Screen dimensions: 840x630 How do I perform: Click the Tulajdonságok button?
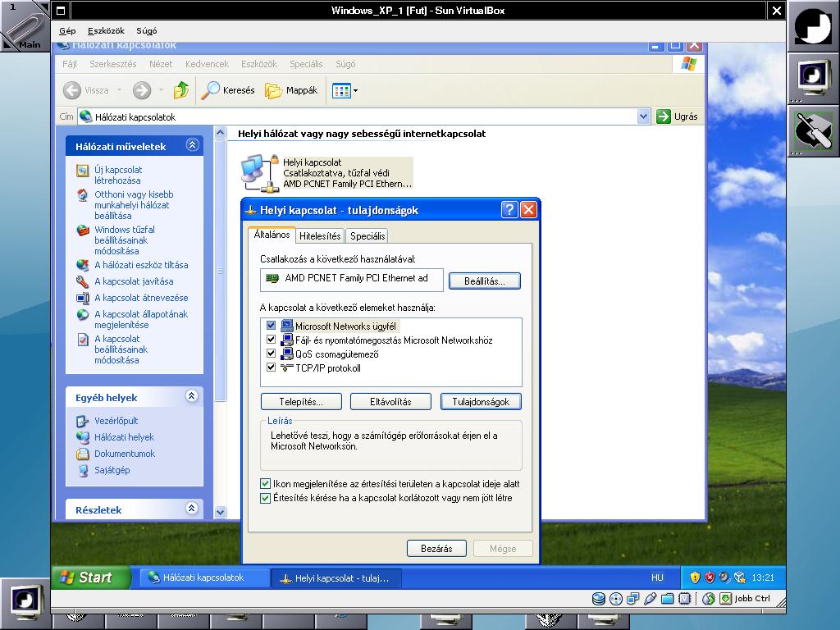tap(481, 401)
